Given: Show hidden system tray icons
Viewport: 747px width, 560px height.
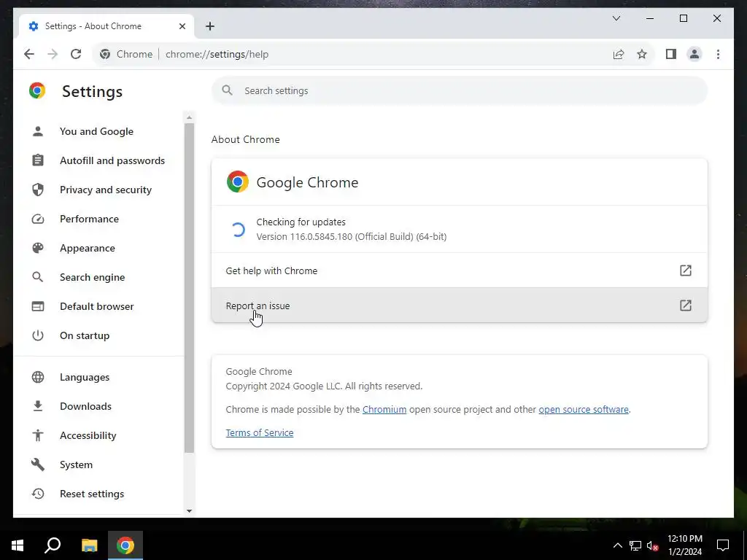Looking at the screenshot, I should pos(617,545).
